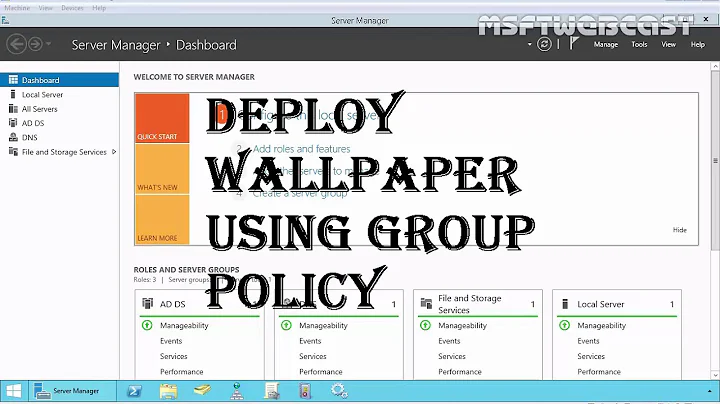Click the settings gears taskbar icon

339,391
